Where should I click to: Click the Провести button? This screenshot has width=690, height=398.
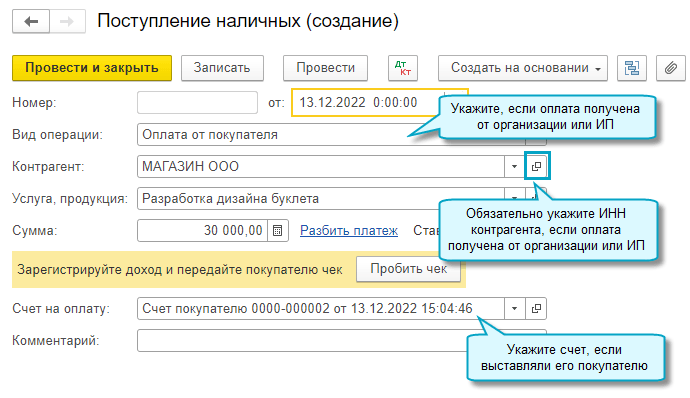(x=325, y=68)
